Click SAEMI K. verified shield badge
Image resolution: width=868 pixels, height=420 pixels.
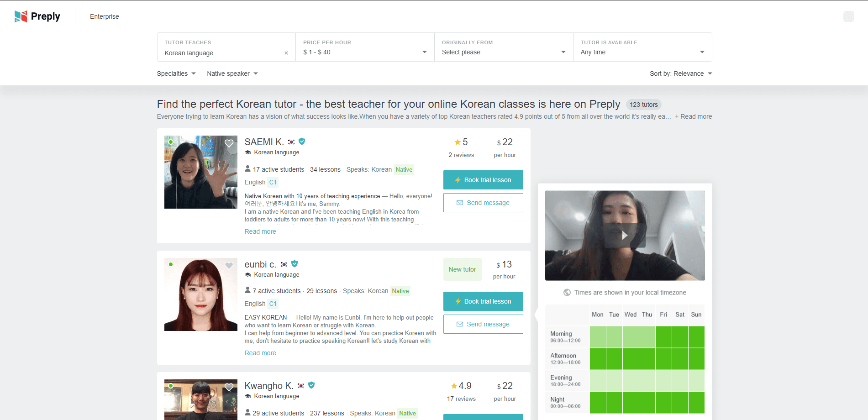pos(302,142)
